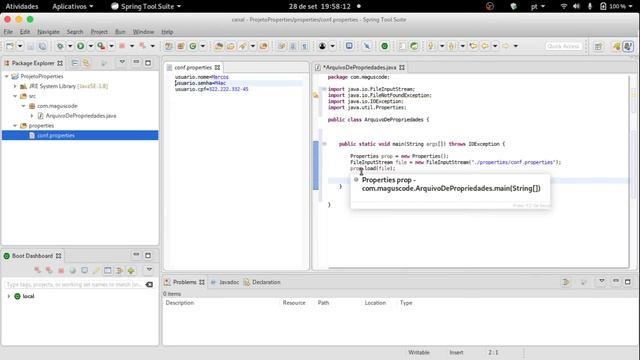The height and width of the screenshot is (360, 640).
Task: Expand the local node in Boot Dashboard
Action: 9,296
